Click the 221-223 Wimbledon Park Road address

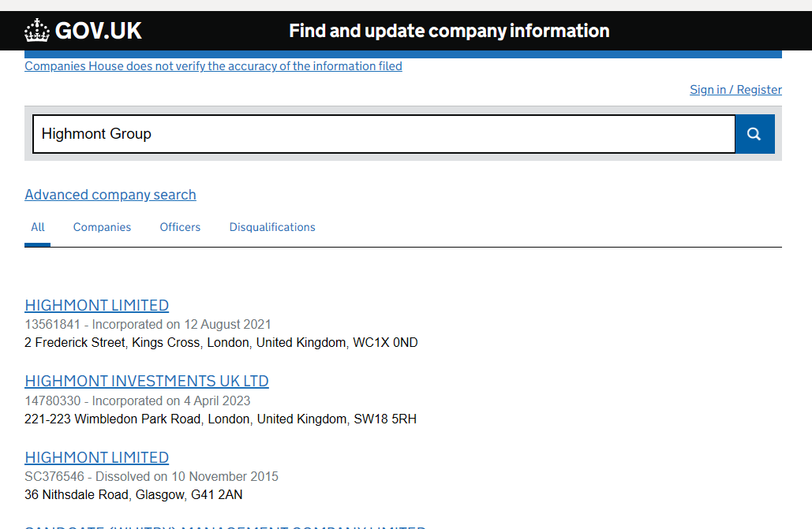220,419
